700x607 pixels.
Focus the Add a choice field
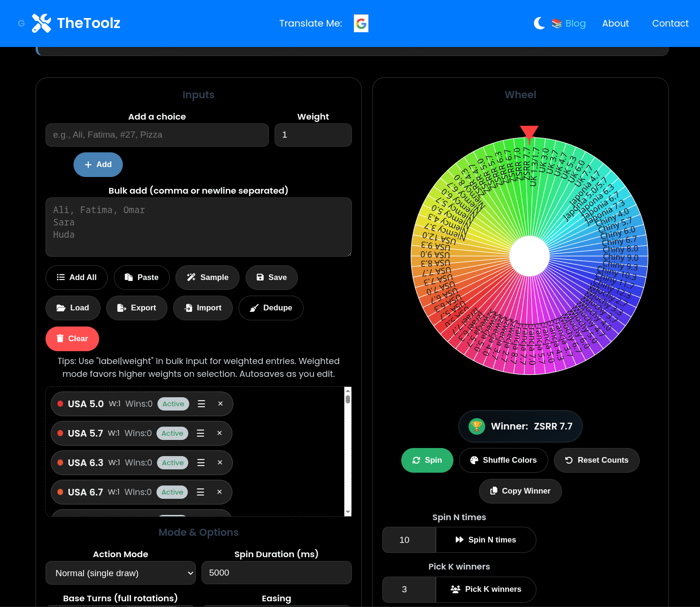click(x=157, y=135)
